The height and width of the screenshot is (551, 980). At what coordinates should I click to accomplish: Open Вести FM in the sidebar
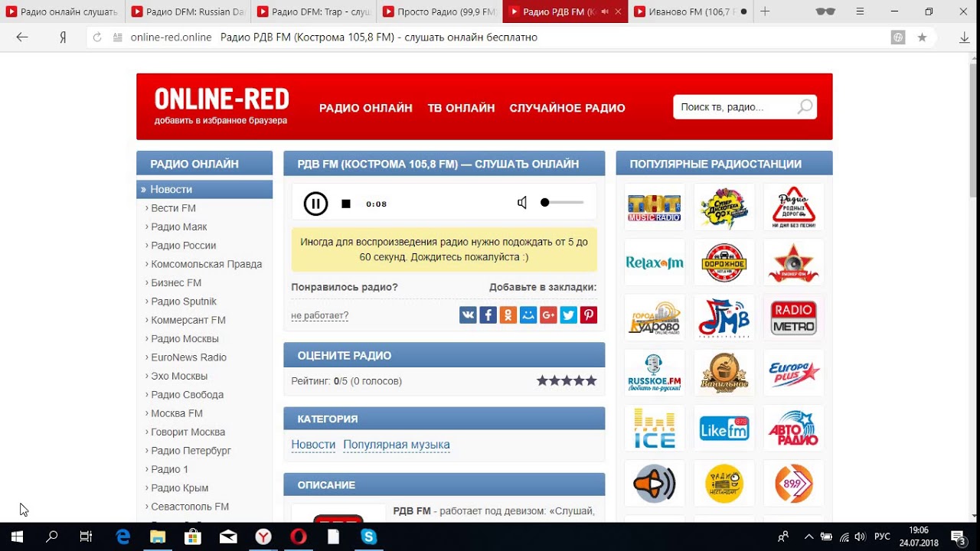point(173,208)
